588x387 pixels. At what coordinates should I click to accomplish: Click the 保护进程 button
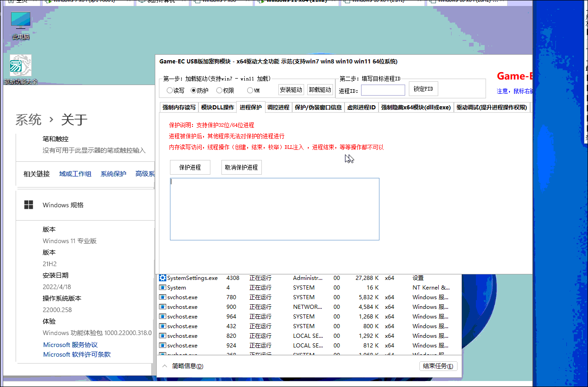click(x=190, y=167)
